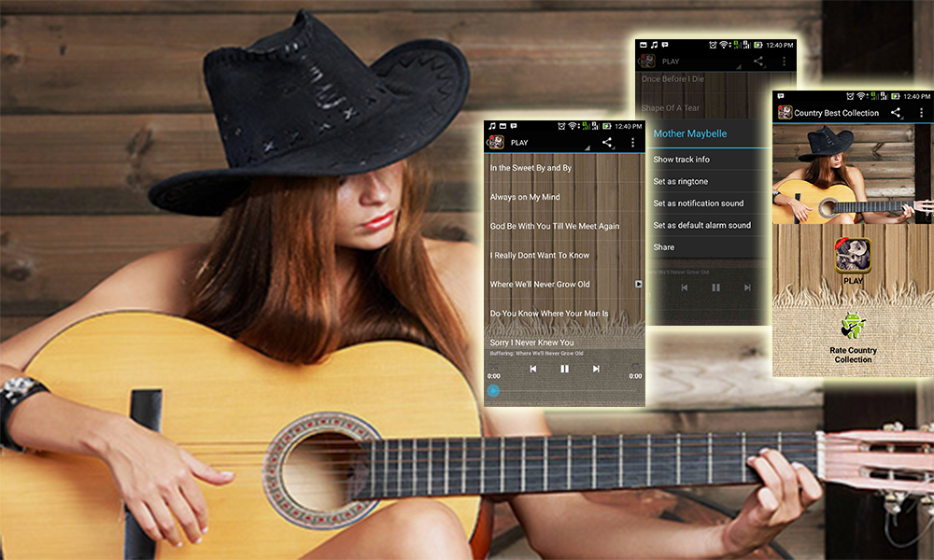
Task: Tap dimmed share icon in middle screen
Action: click(758, 62)
